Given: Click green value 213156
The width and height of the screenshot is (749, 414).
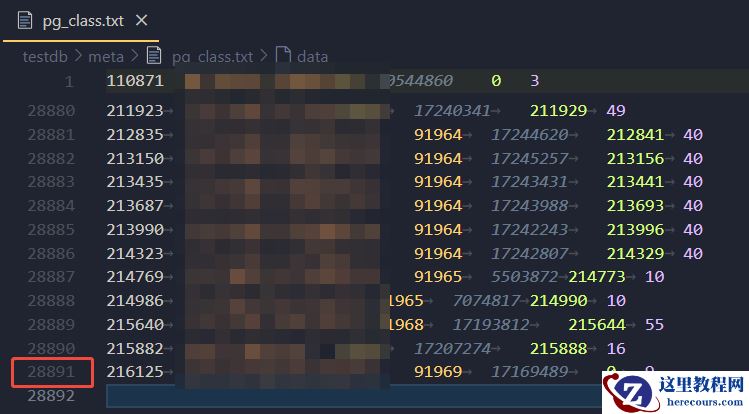Looking at the screenshot, I should [x=635, y=159].
